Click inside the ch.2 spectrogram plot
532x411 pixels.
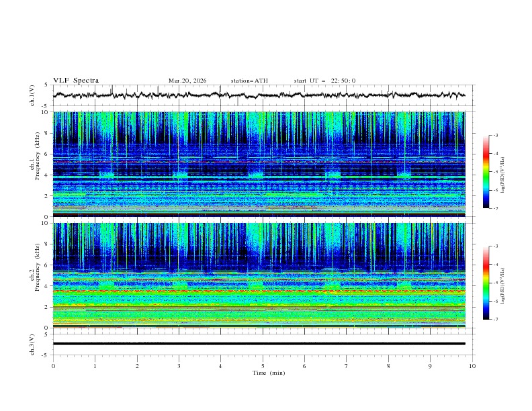coord(262,275)
